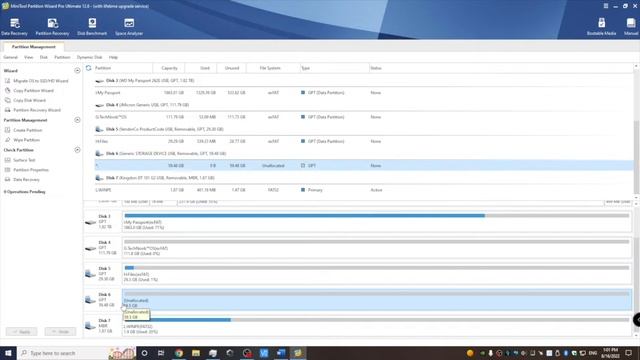
Task: Select Disk 4 icon in disk map
Action: click(91, 248)
